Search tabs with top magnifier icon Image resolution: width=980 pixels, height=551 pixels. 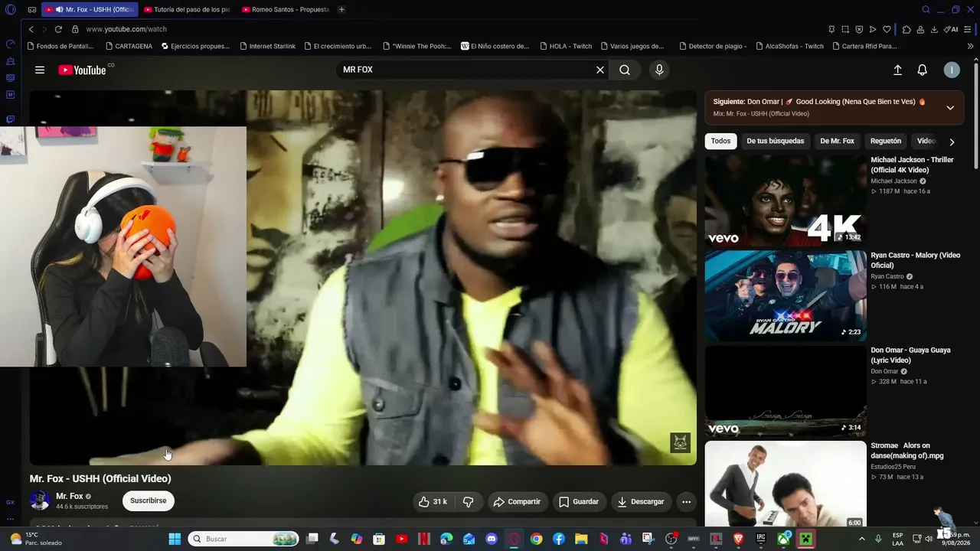[926, 9]
